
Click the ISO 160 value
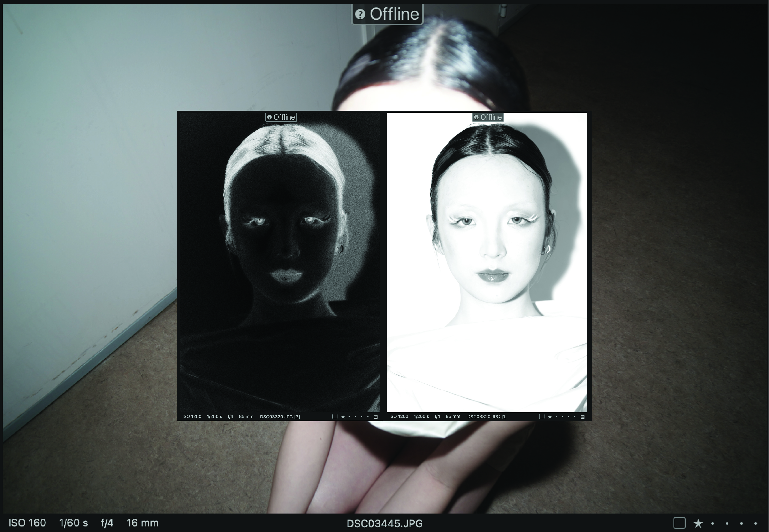(27, 523)
